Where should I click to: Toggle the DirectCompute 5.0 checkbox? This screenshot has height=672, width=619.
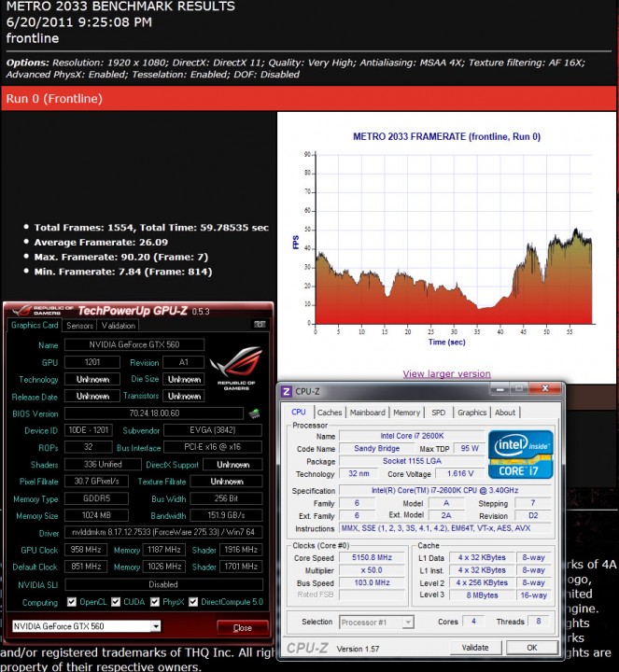(193, 602)
